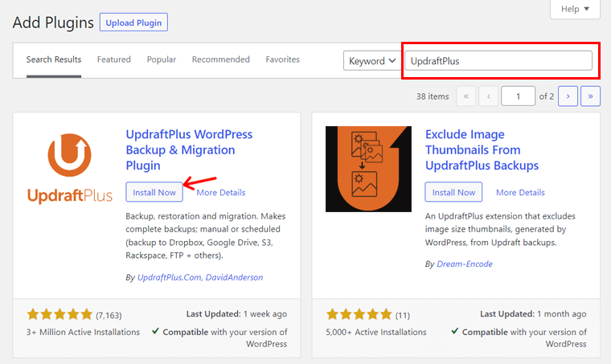This screenshot has height=364, width=611.
Task: Click the current page number field
Action: tap(518, 96)
